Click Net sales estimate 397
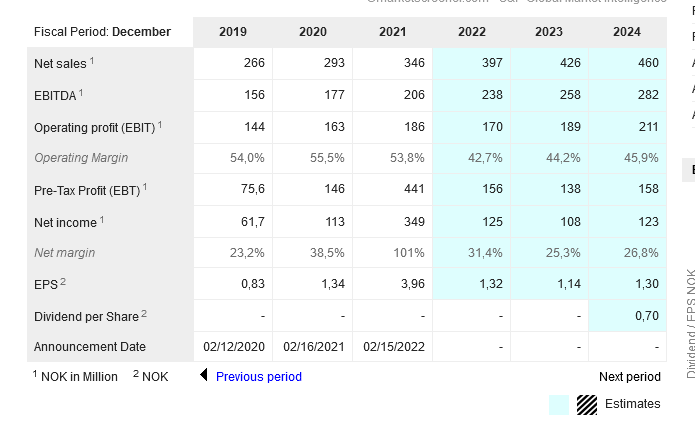 (492, 63)
